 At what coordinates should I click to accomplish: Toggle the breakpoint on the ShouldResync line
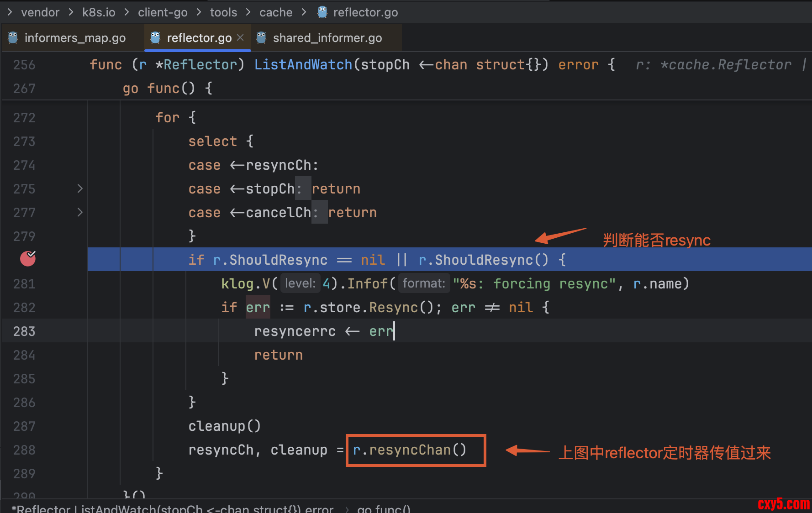28,259
